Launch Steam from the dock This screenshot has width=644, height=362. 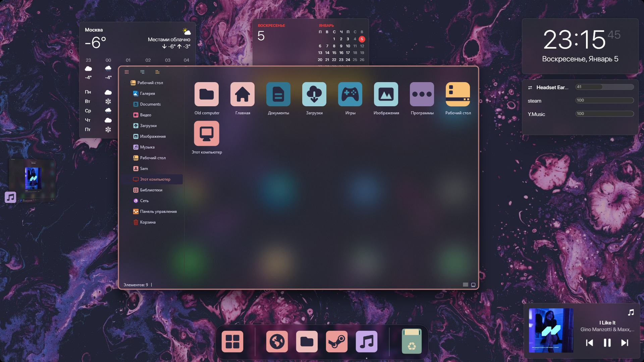pyautogui.click(x=337, y=342)
